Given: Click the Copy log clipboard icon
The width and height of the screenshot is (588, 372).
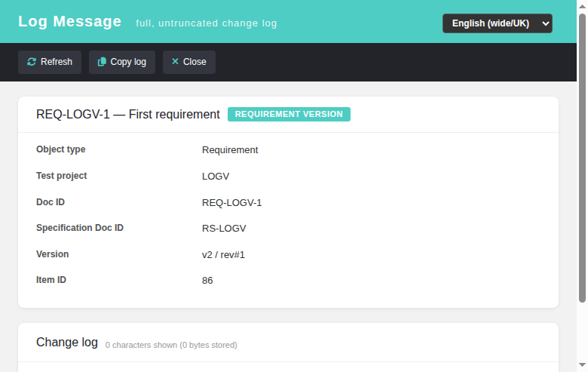Looking at the screenshot, I should [102, 62].
